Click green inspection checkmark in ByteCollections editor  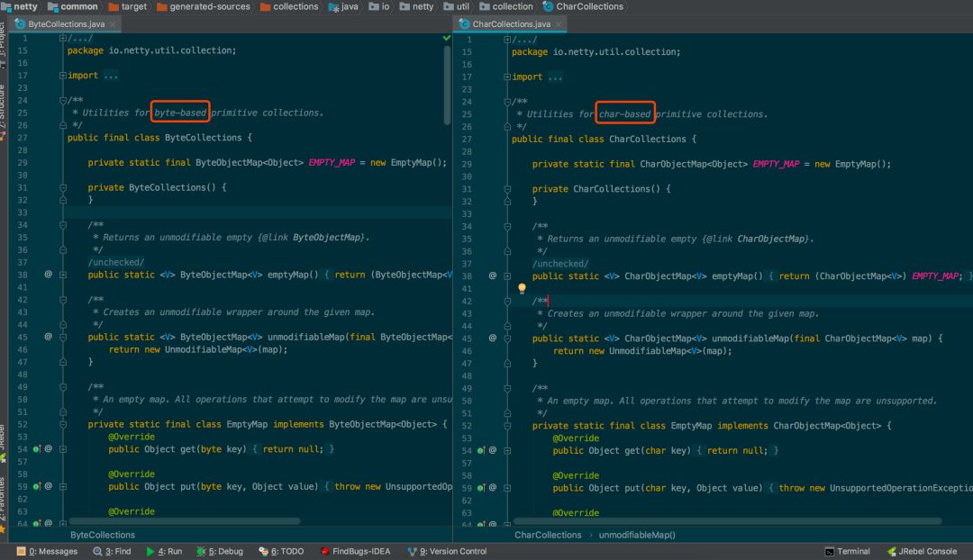click(x=447, y=39)
